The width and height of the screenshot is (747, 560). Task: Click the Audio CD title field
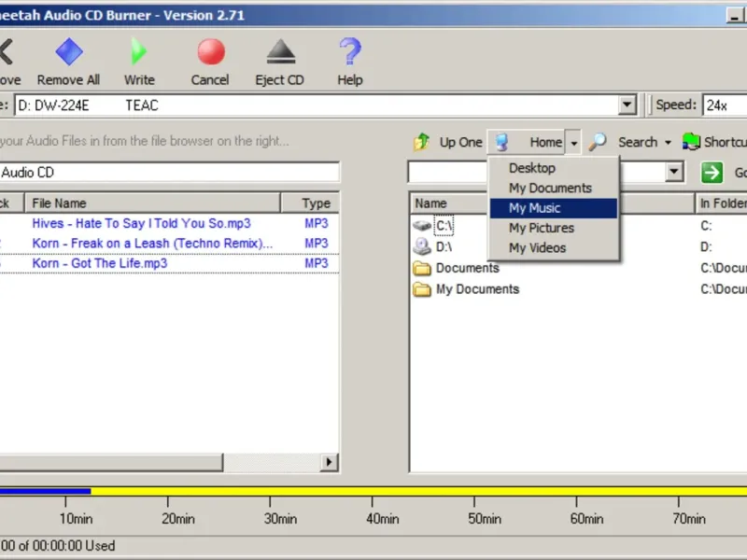pos(170,173)
